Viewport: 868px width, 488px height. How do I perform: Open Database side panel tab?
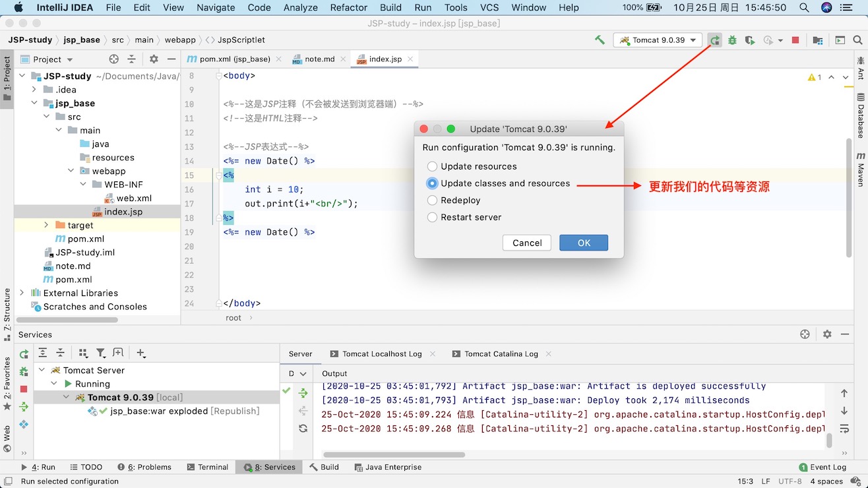tap(861, 115)
